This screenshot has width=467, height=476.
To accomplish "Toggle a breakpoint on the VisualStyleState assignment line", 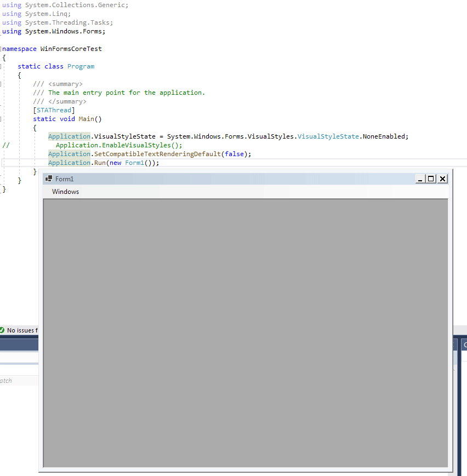I will click(x=2, y=136).
